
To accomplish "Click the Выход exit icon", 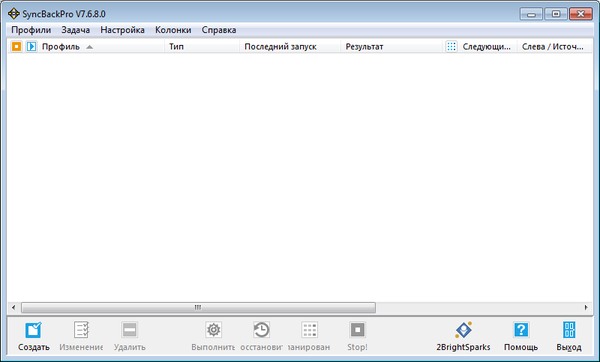I will 569,330.
